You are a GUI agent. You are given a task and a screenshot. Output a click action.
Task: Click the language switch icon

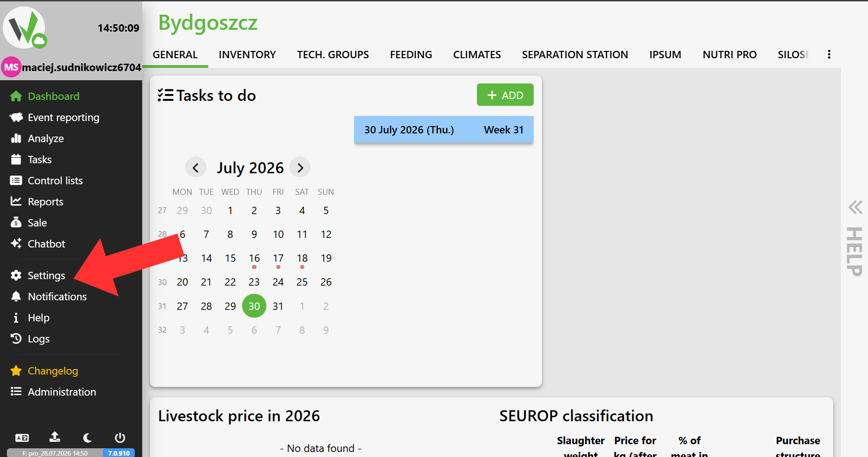(22, 438)
